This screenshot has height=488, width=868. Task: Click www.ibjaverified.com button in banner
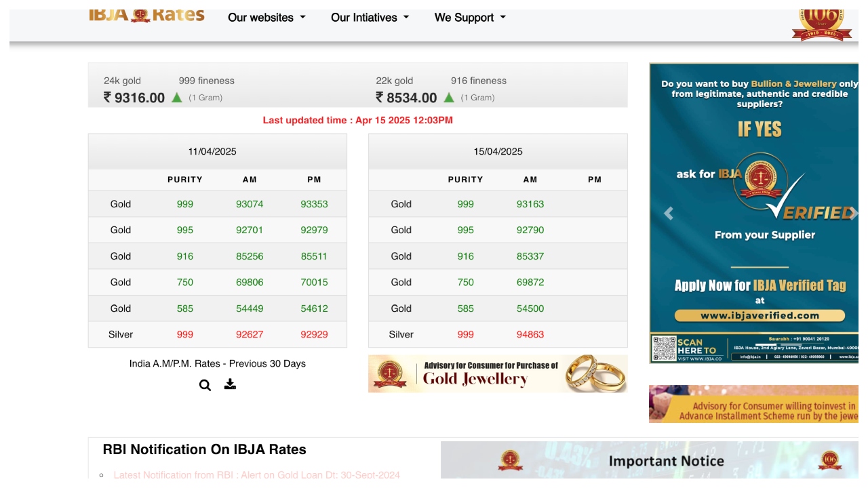click(759, 316)
